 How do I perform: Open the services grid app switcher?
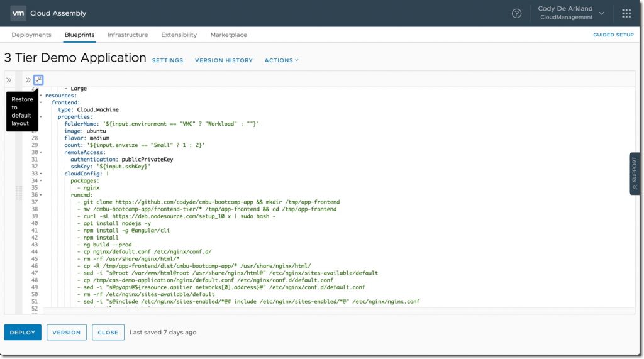coord(626,13)
